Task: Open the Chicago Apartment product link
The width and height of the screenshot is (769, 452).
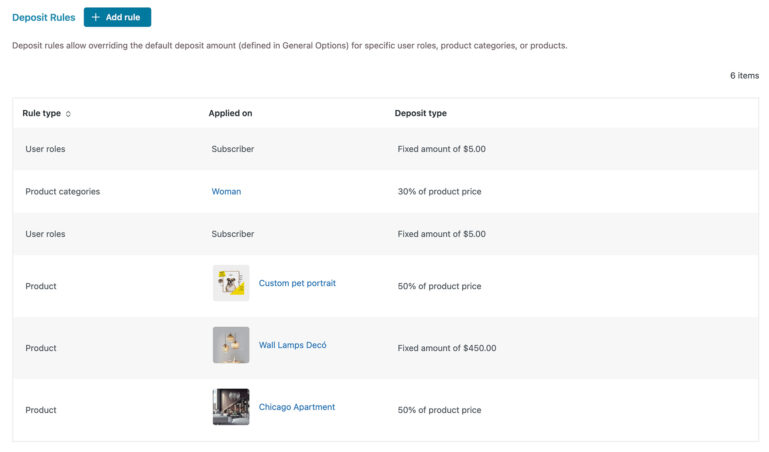Action: pos(297,407)
